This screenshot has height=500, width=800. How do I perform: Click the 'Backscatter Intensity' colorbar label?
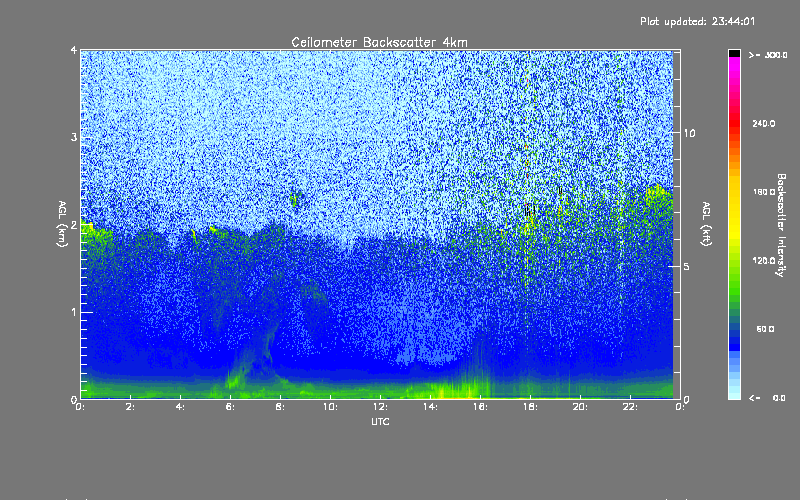(781, 225)
